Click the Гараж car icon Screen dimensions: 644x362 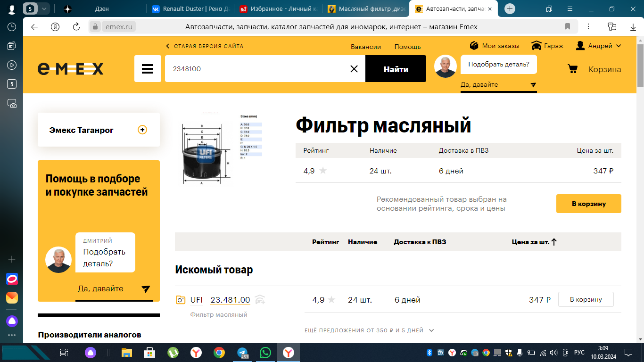536,46
